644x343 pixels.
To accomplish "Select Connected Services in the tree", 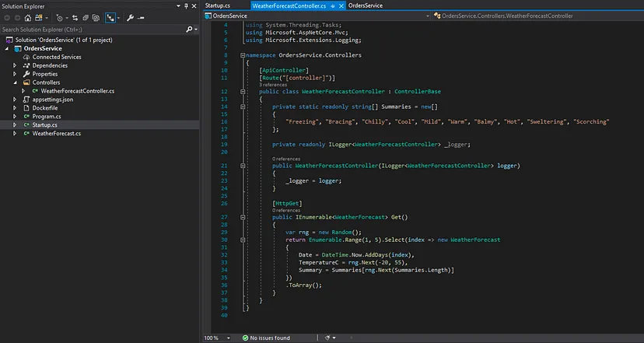I will [x=57, y=57].
